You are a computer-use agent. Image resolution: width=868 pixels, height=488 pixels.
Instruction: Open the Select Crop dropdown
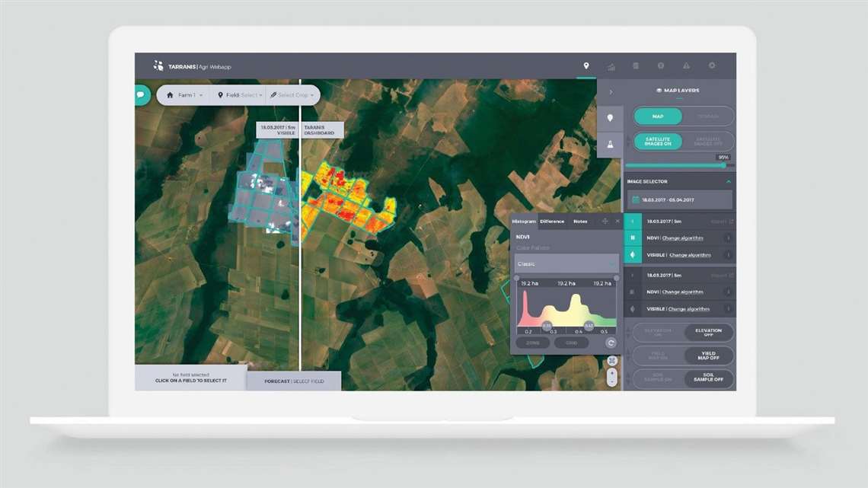tap(292, 95)
